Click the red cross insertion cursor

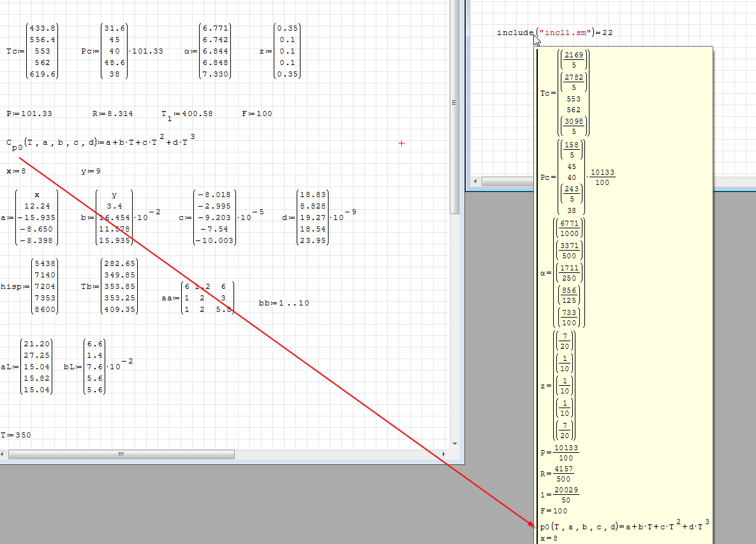[401, 143]
